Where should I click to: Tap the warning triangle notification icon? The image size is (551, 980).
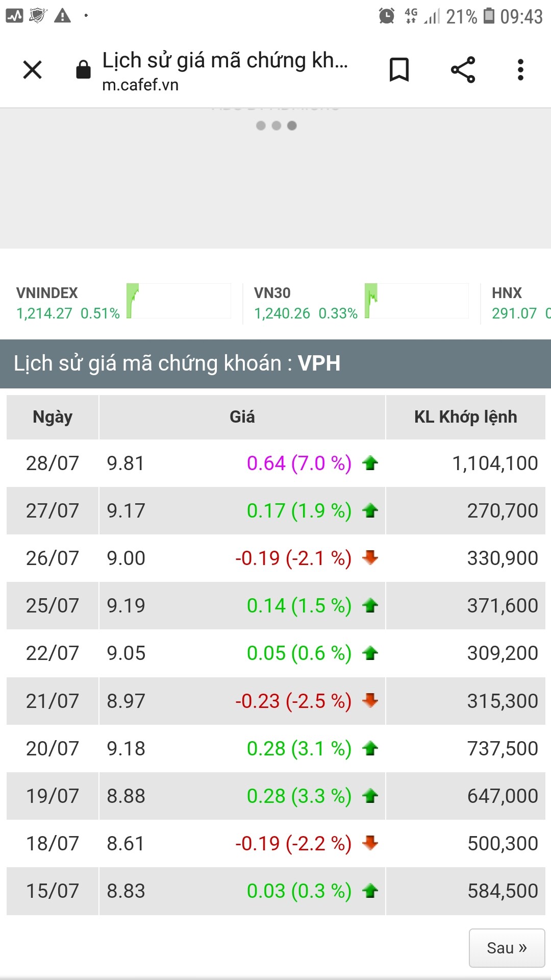(62, 16)
